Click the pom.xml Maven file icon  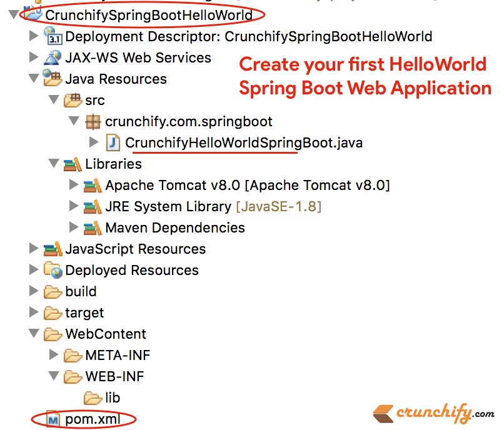click(x=53, y=419)
